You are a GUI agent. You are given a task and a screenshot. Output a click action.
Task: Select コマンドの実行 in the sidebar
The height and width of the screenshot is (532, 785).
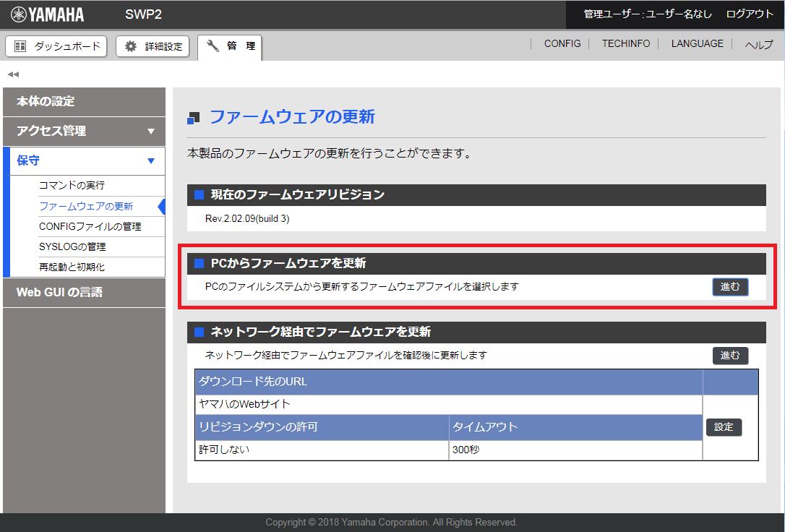click(72, 186)
